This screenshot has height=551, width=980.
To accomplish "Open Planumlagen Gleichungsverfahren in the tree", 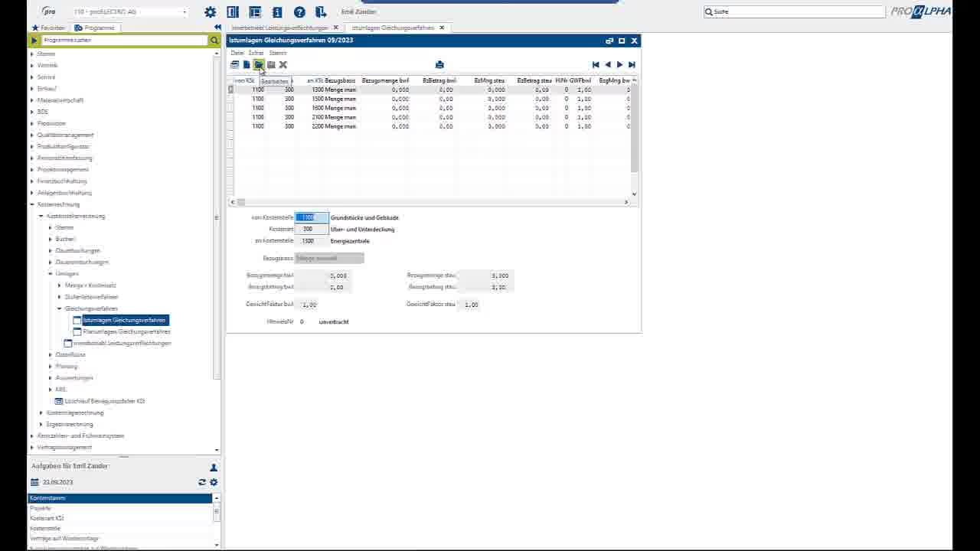I will pyautogui.click(x=126, y=331).
